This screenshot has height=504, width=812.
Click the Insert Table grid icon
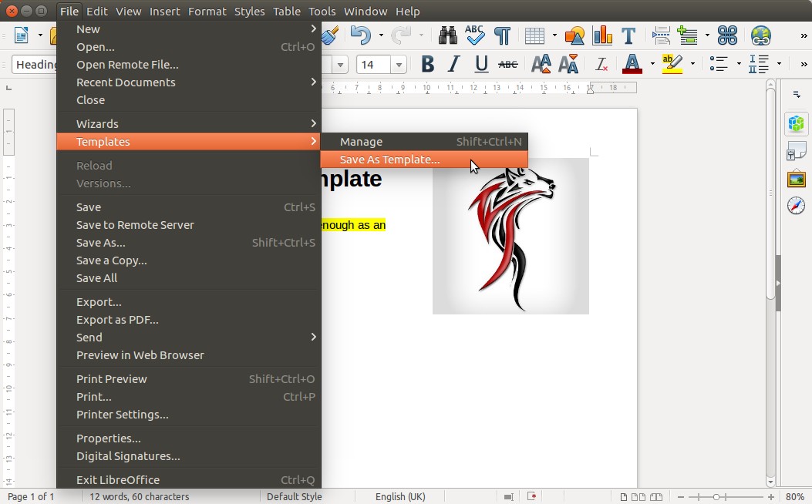[x=534, y=35]
